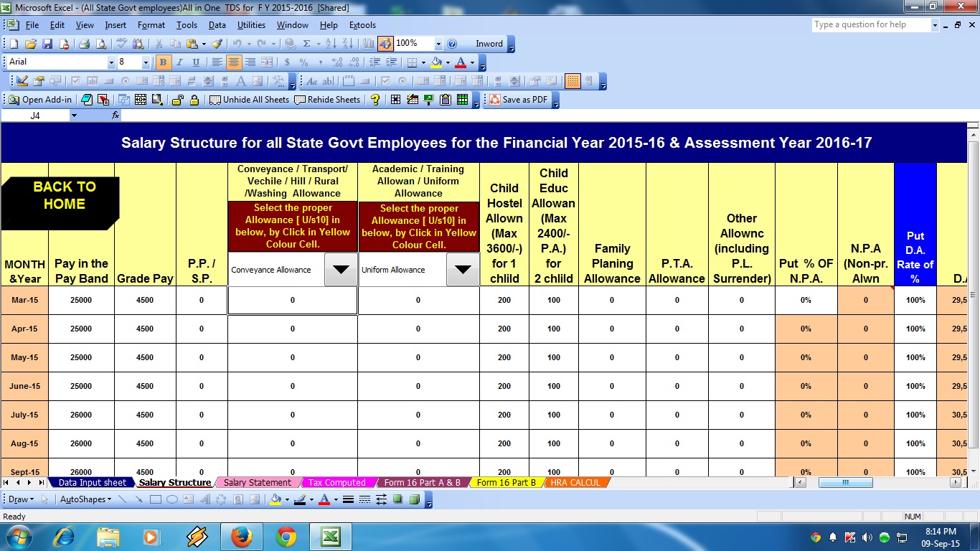Expand the Conveyance Allowance dropdown arrow
The height and width of the screenshot is (551, 980).
click(340, 270)
